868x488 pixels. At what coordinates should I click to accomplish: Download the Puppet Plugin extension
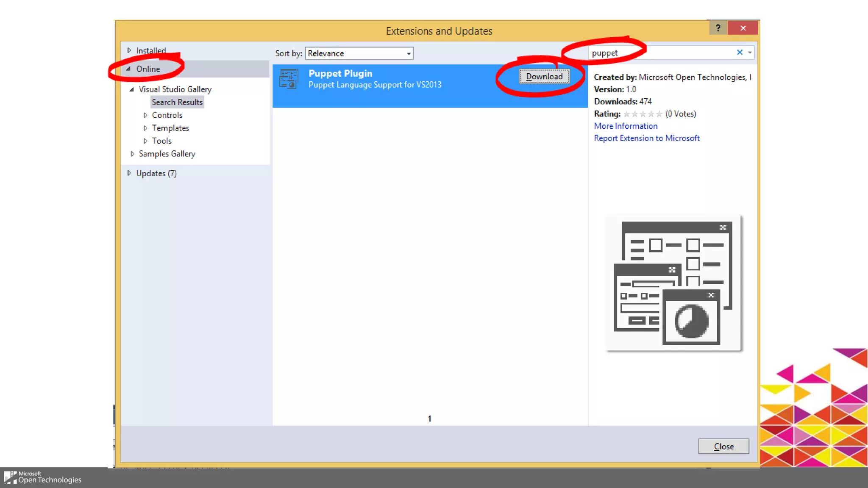[544, 77]
